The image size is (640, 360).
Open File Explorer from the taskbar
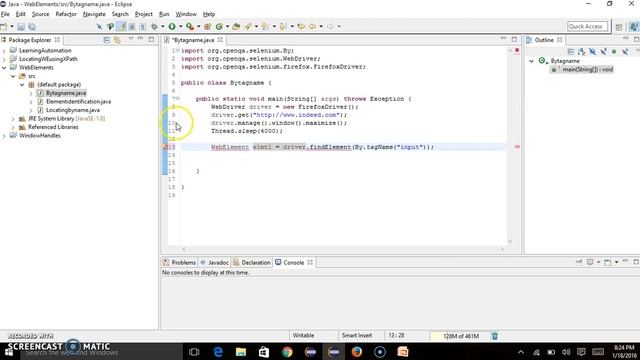(241, 352)
